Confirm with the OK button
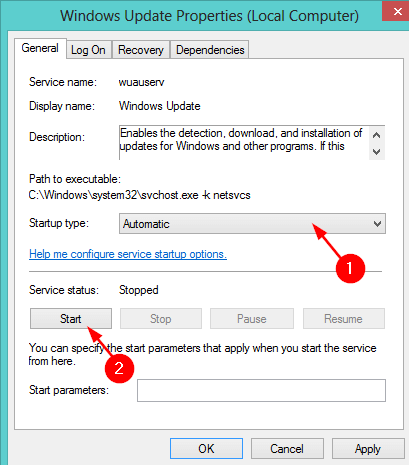This screenshot has height=465, width=409. pos(206,449)
